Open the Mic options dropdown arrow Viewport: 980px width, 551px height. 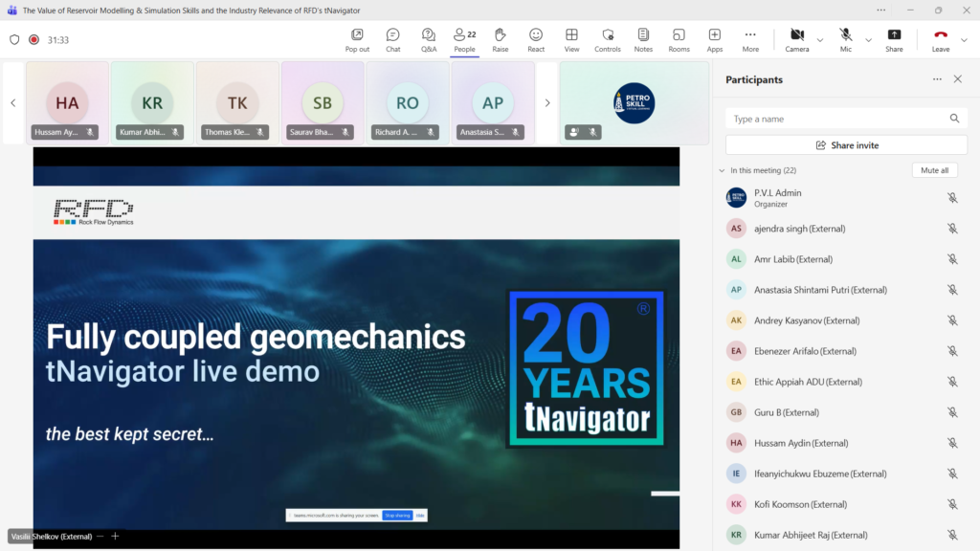pyautogui.click(x=869, y=40)
